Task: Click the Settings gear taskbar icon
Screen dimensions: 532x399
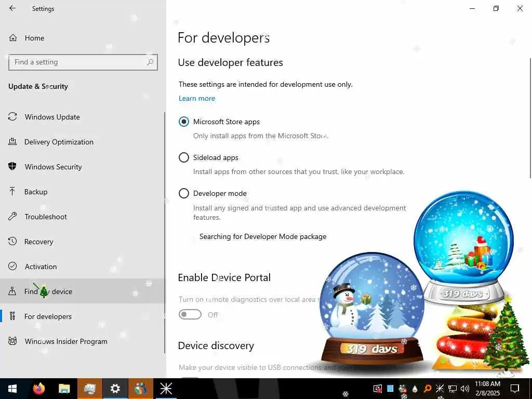Action: pyautogui.click(x=115, y=389)
